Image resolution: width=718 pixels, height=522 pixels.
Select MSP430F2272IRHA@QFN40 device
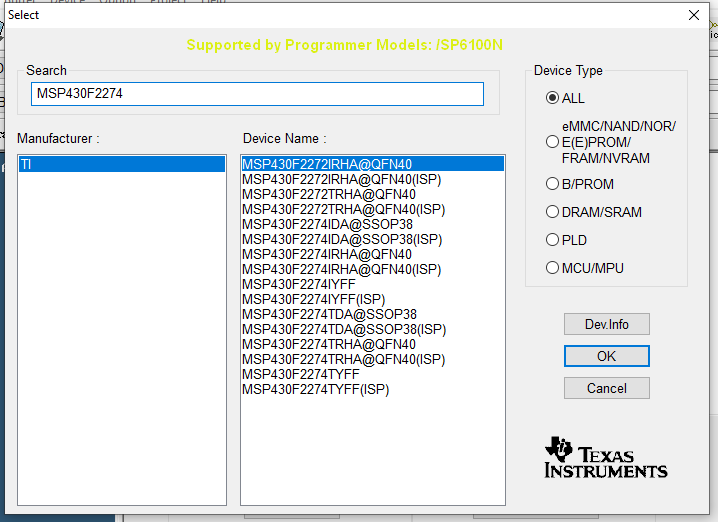(373, 164)
